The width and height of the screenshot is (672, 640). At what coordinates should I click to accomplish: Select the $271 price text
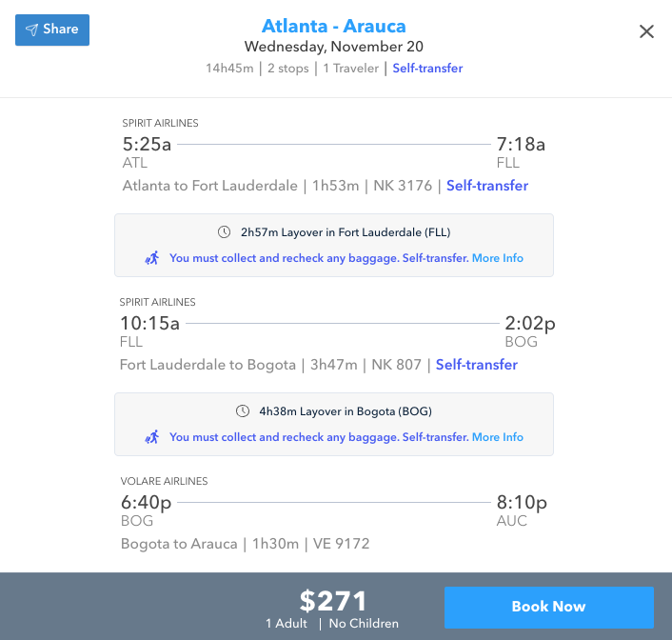[x=333, y=601]
